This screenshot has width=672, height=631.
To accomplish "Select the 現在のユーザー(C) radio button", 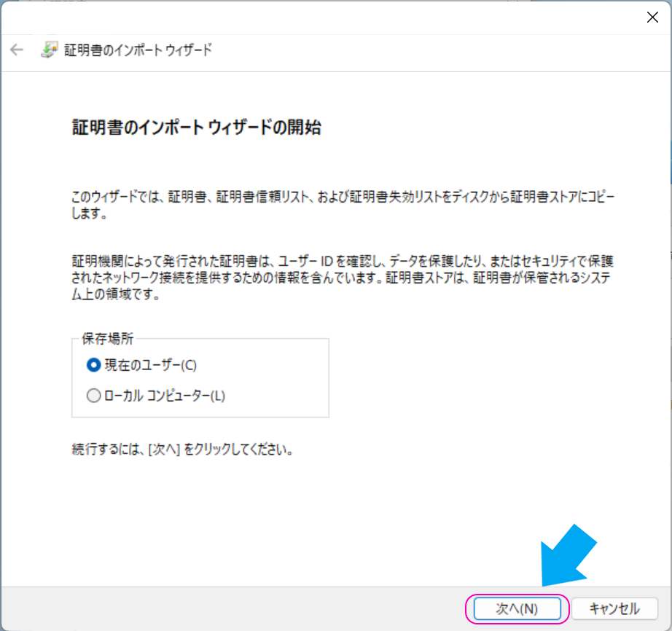I will click(x=93, y=365).
